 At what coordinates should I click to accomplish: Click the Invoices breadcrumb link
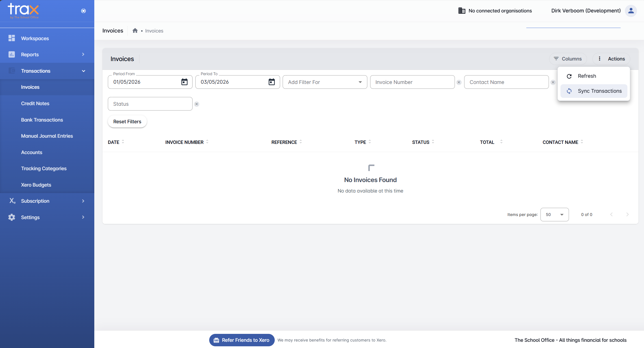pyautogui.click(x=154, y=31)
